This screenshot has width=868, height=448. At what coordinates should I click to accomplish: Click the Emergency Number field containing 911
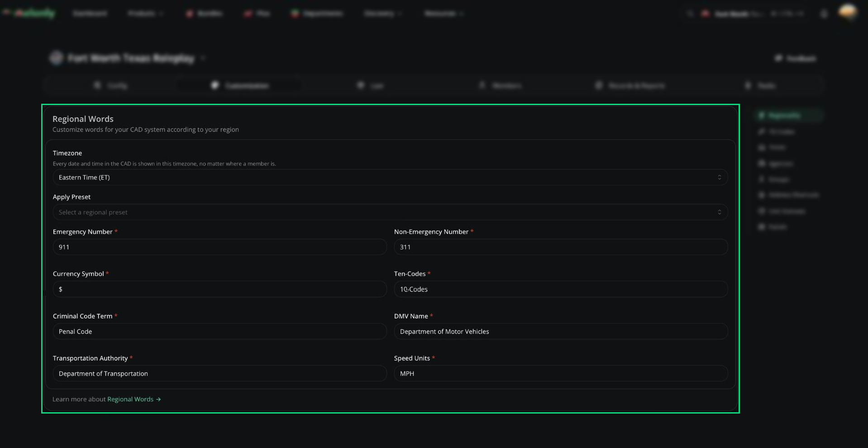[x=219, y=247]
